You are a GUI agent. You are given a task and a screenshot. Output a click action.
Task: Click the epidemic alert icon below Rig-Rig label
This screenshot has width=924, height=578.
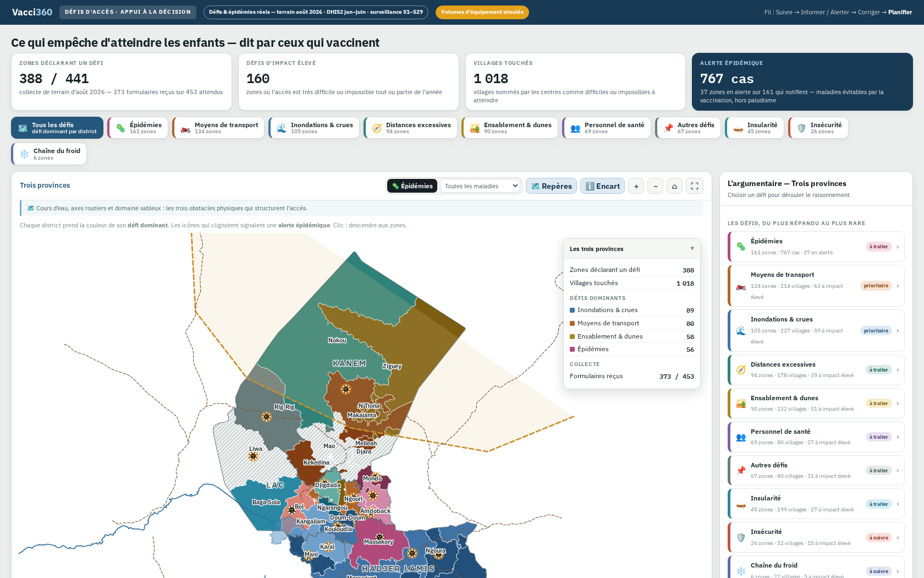tap(266, 417)
